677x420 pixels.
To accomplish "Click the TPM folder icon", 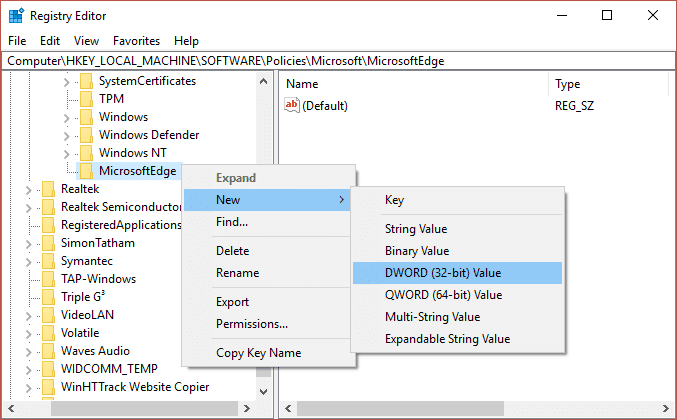I will click(x=86, y=99).
